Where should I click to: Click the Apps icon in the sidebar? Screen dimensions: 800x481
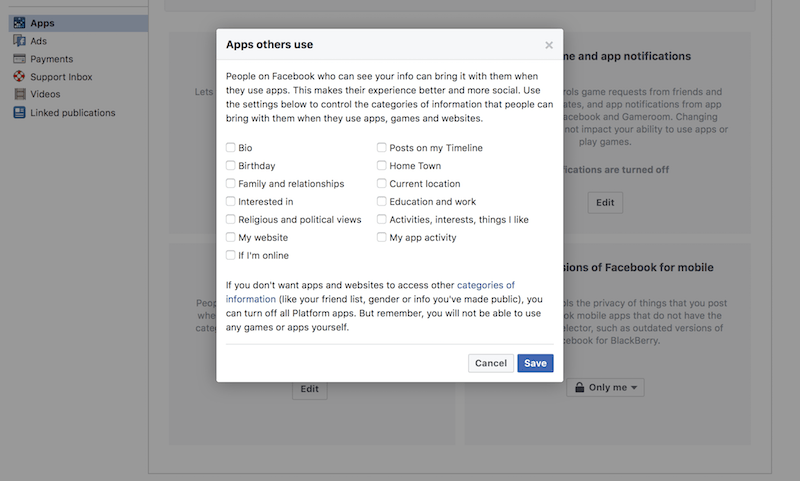click(19, 23)
